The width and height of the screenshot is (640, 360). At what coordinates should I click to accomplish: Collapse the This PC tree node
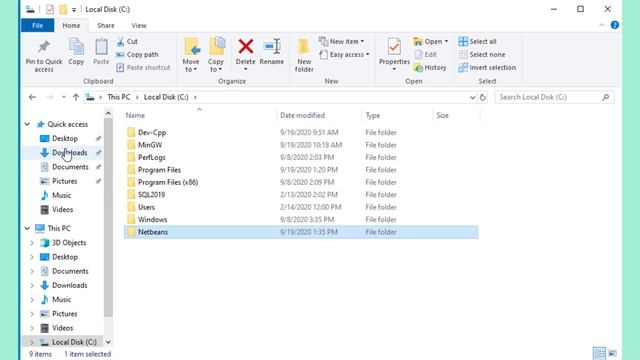pos(27,228)
